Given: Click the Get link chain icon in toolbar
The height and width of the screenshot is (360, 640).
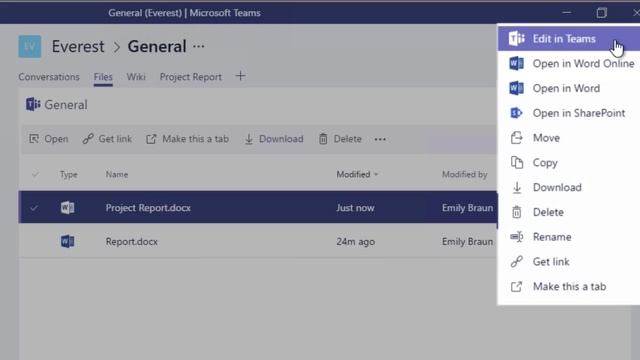Looking at the screenshot, I should pyautogui.click(x=88, y=139).
